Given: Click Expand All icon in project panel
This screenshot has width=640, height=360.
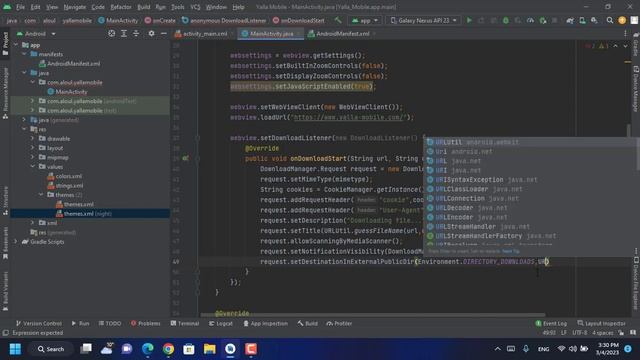Looking at the screenshot, I should pos(124,33).
